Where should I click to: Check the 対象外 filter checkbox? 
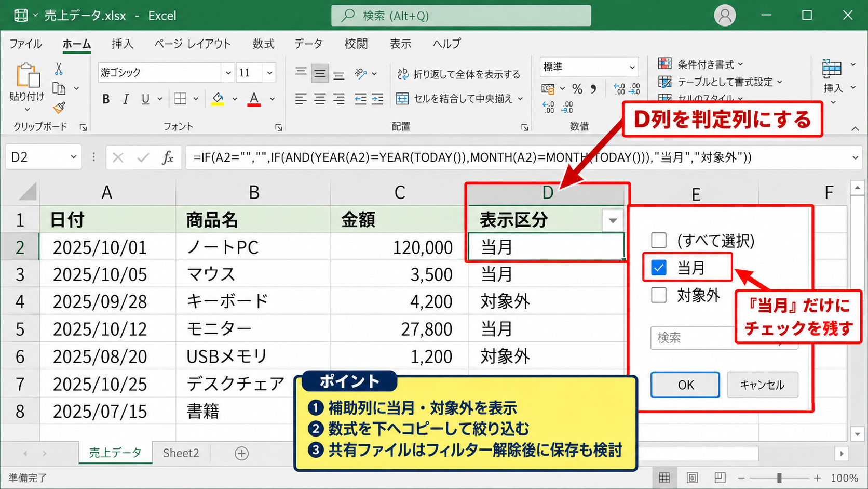point(659,295)
